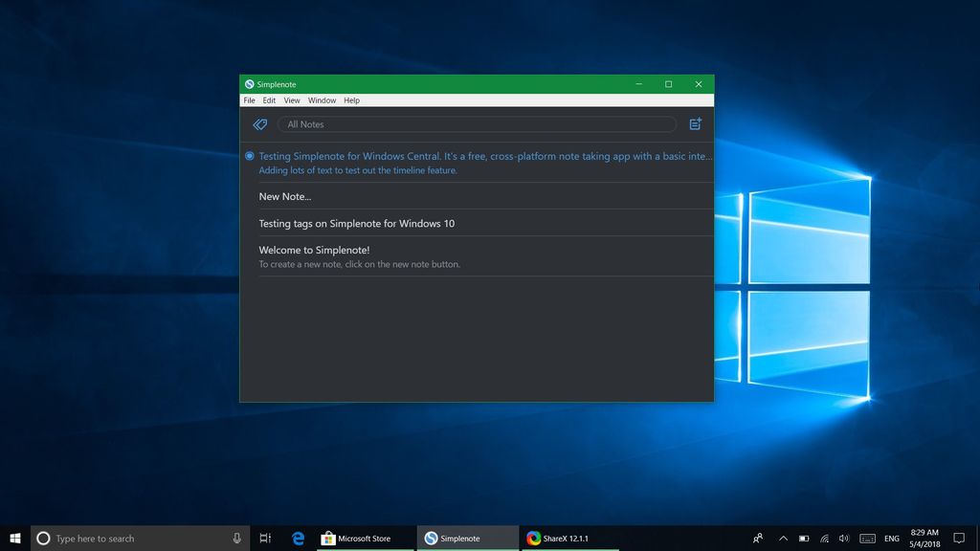Viewport: 980px width, 551px height.
Task: Open the File menu in Simplenote
Action: [249, 99]
